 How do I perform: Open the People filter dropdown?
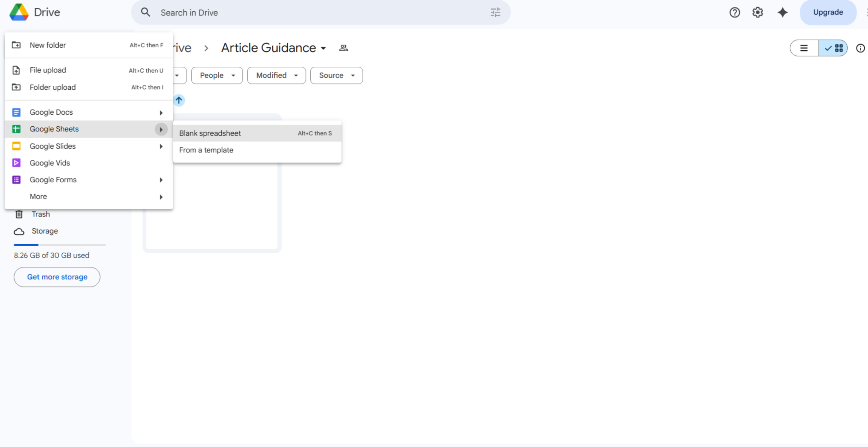pyautogui.click(x=217, y=75)
